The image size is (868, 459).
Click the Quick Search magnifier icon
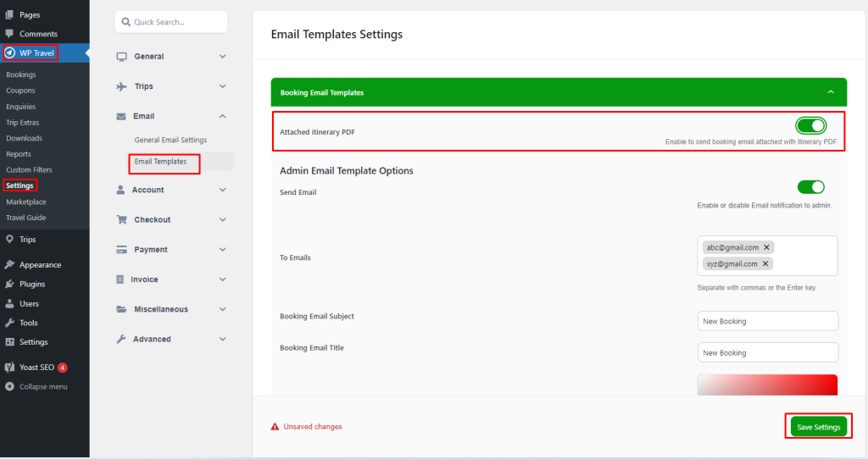[126, 22]
